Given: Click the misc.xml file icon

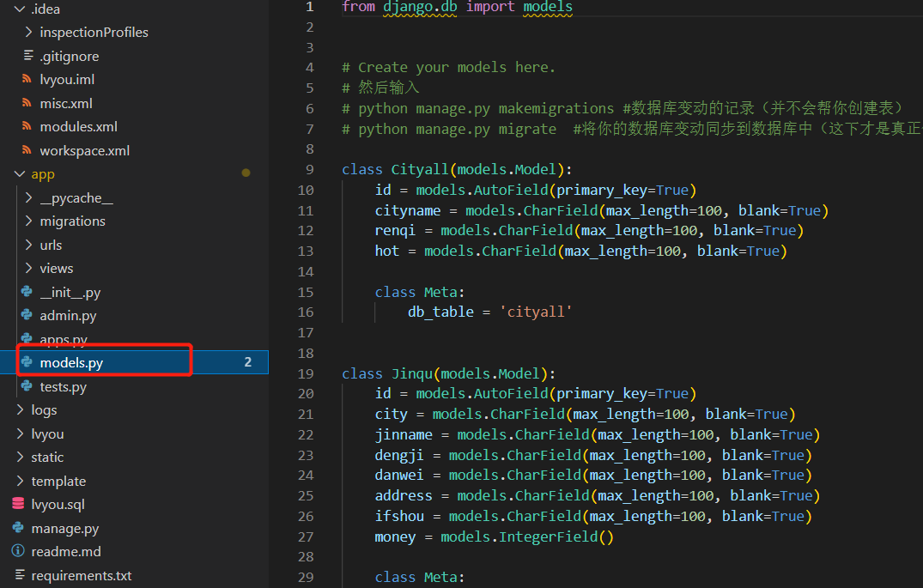Looking at the screenshot, I should click(x=27, y=102).
